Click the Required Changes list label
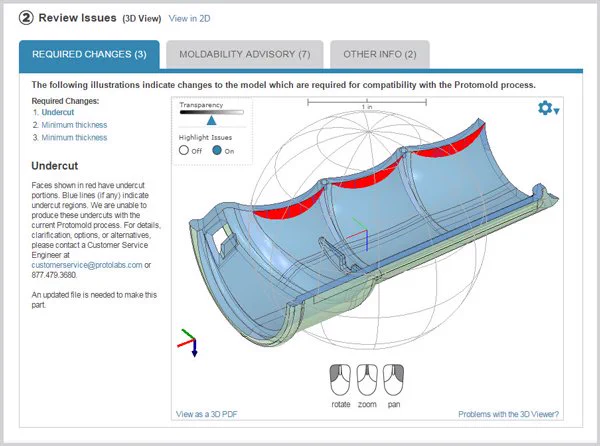Viewport: 600px width, 446px height. coord(65,101)
